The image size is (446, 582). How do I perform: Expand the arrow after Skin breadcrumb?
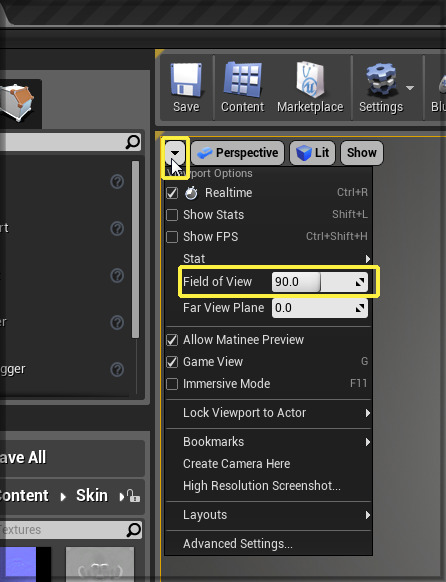pyautogui.click(x=121, y=496)
